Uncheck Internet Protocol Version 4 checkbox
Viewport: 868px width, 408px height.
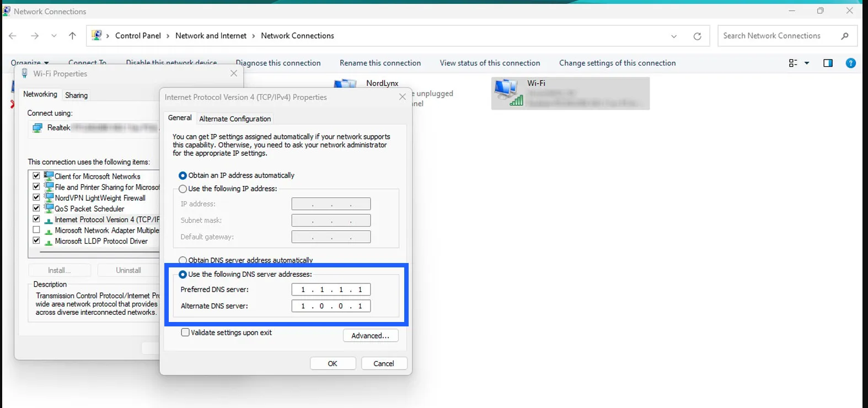pos(36,219)
